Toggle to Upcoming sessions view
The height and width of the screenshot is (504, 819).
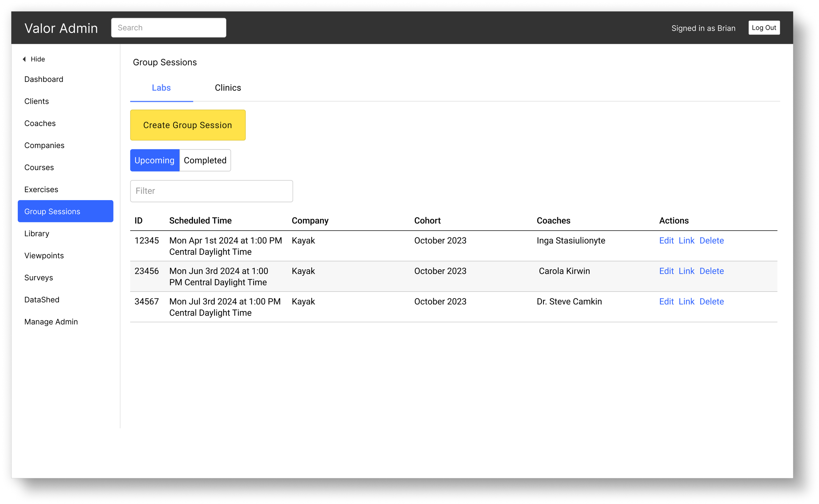(154, 160)
